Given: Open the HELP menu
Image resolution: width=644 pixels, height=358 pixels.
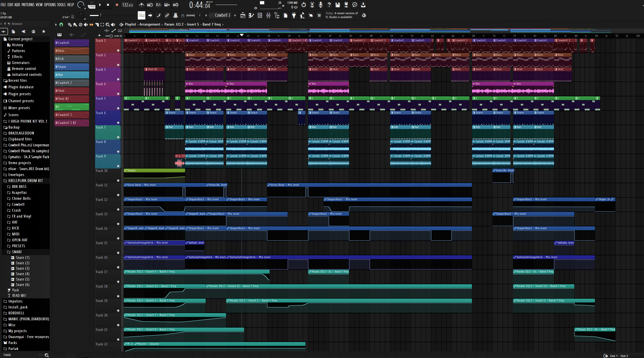Looking at the screenshot, I should click(x=70, y=5).
